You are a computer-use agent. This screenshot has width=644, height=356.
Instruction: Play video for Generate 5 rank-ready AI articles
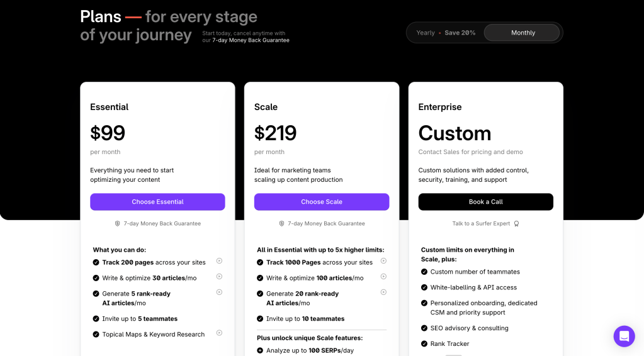[x=219, y=292]
